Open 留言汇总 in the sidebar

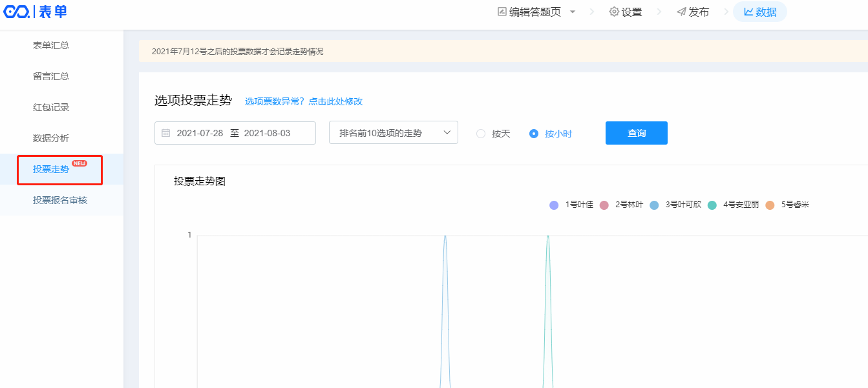point(51,76)
